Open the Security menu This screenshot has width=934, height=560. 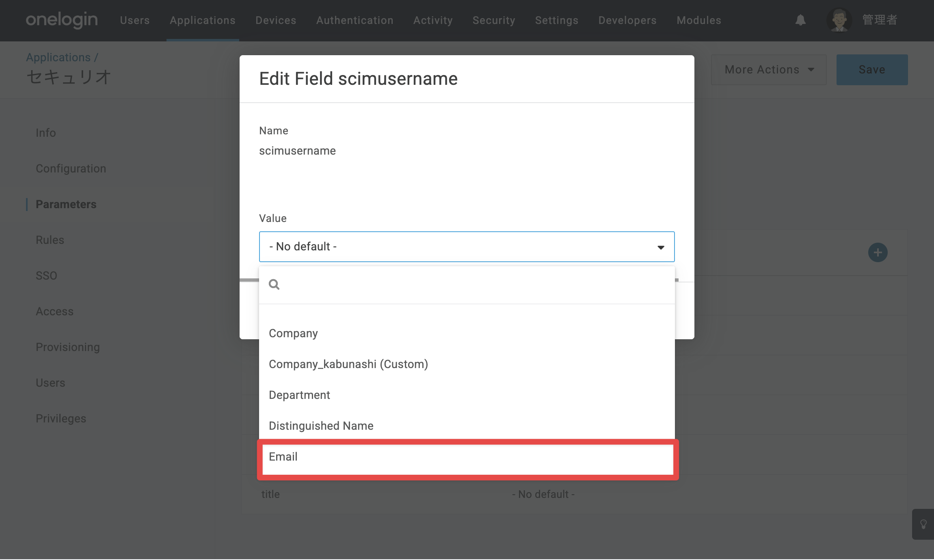(494, 20)
